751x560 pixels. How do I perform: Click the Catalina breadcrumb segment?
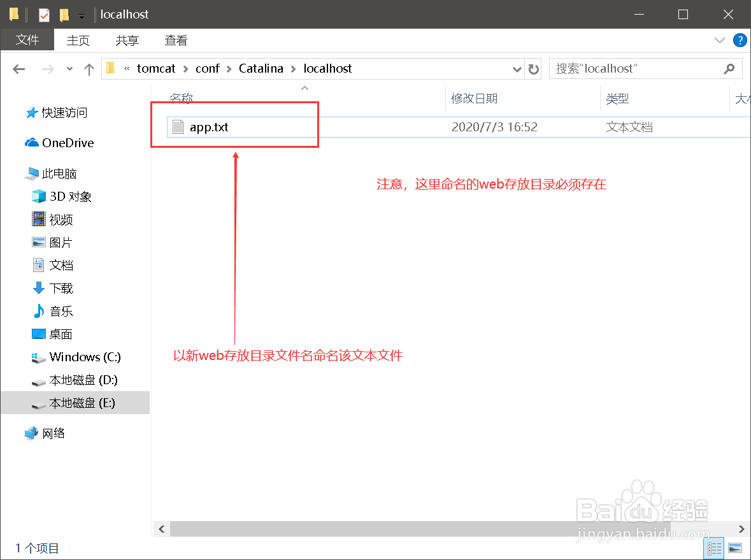(261, 69)
